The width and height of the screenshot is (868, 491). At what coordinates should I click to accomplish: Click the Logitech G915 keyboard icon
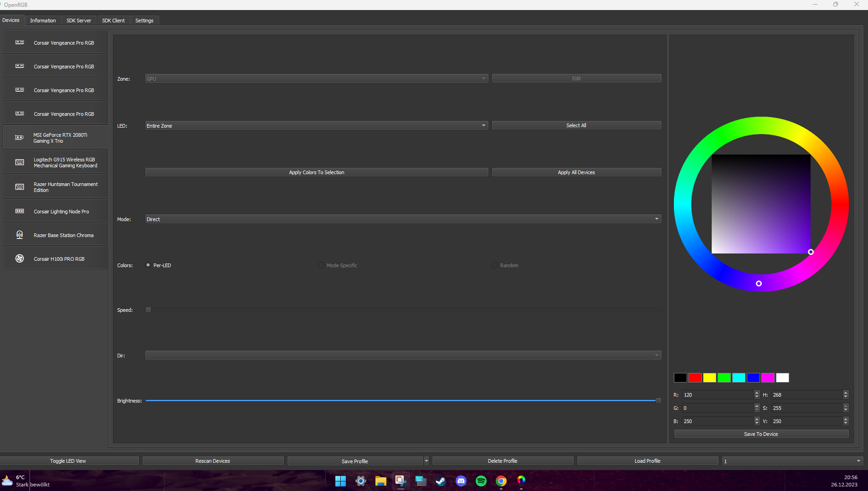20,162
